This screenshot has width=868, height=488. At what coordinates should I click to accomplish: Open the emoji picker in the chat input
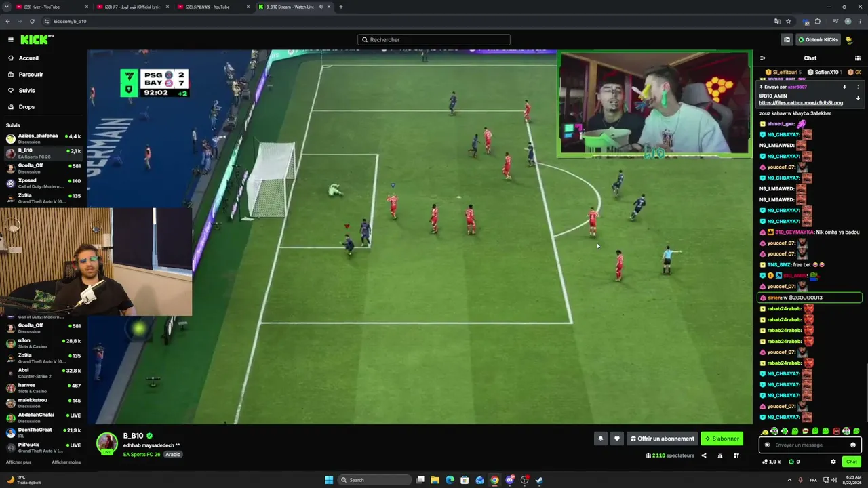[x=853, y=445]
